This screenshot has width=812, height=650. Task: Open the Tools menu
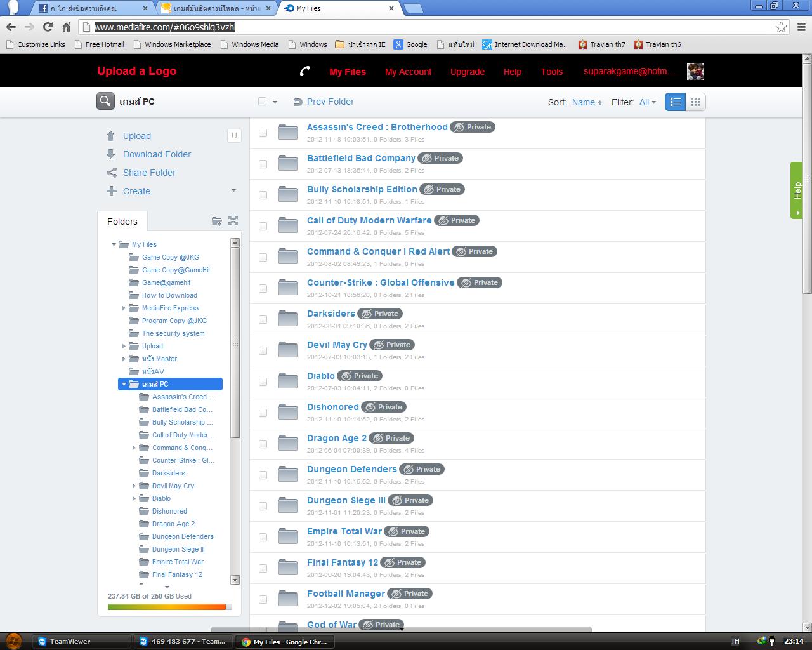click(x=552, y=72)
